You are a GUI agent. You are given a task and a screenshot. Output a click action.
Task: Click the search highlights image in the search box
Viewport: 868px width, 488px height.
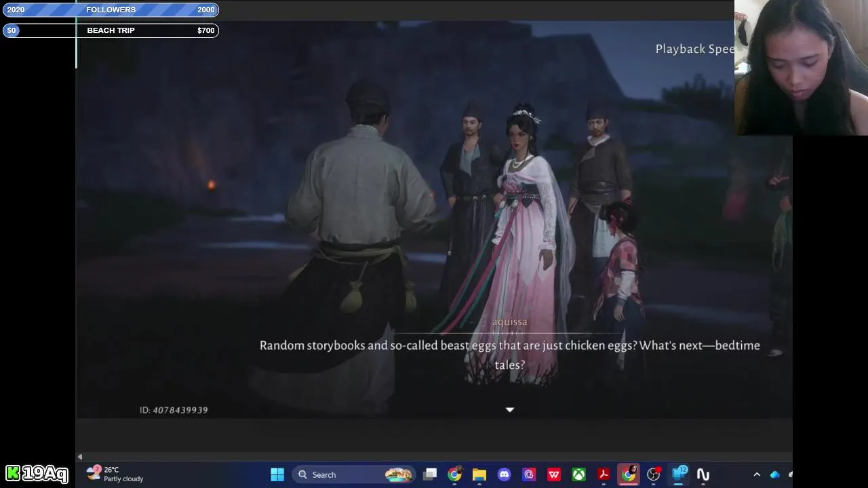[x=398, y=474]
